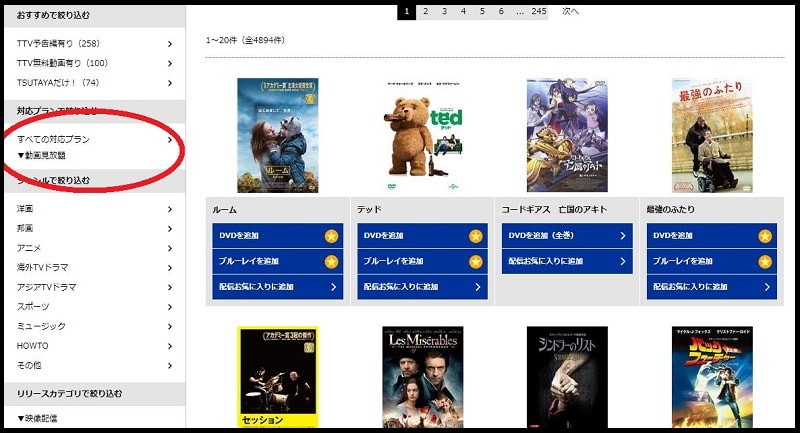Expand the TSUTAYAだけ！ (74) filter arrow
800x433 pixels.
(x=170, y=83)
